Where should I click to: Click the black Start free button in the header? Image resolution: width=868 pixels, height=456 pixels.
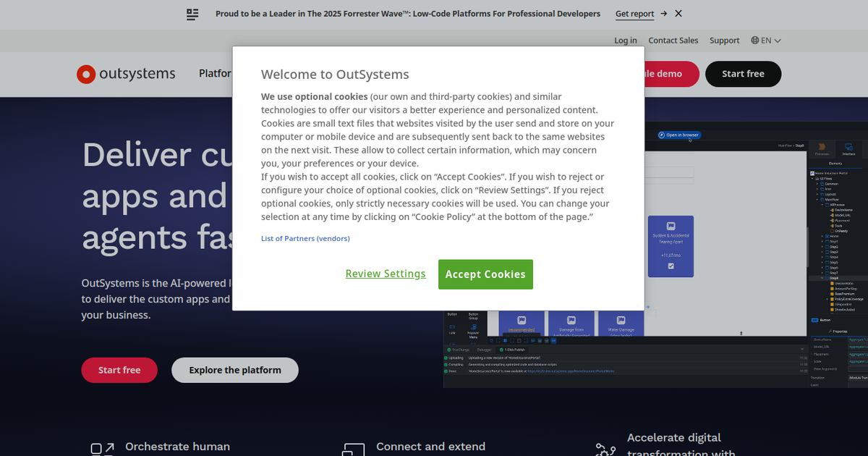coord(743,74)
